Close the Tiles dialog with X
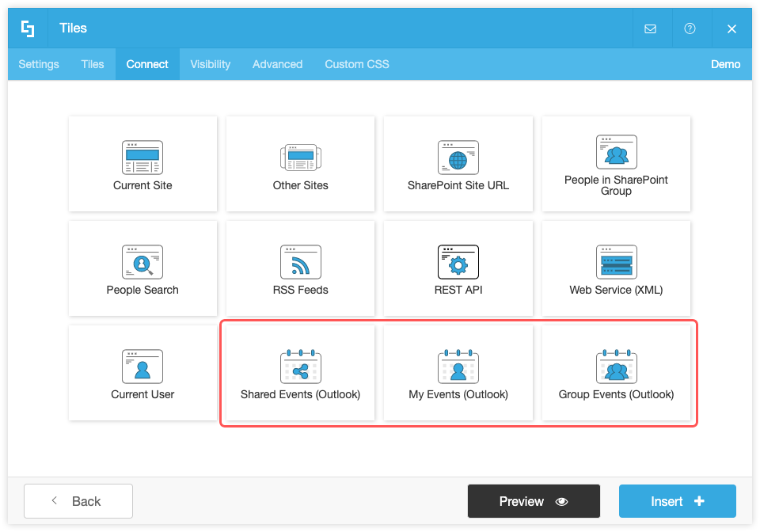 [x=731, y=28]
